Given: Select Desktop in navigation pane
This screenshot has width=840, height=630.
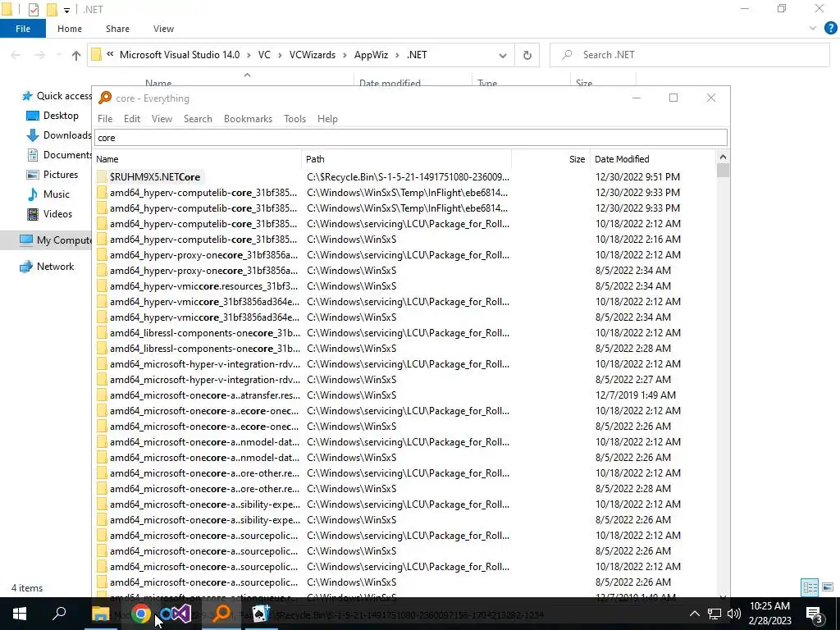Looking at the screenshot, I should [x=52, y=116].
